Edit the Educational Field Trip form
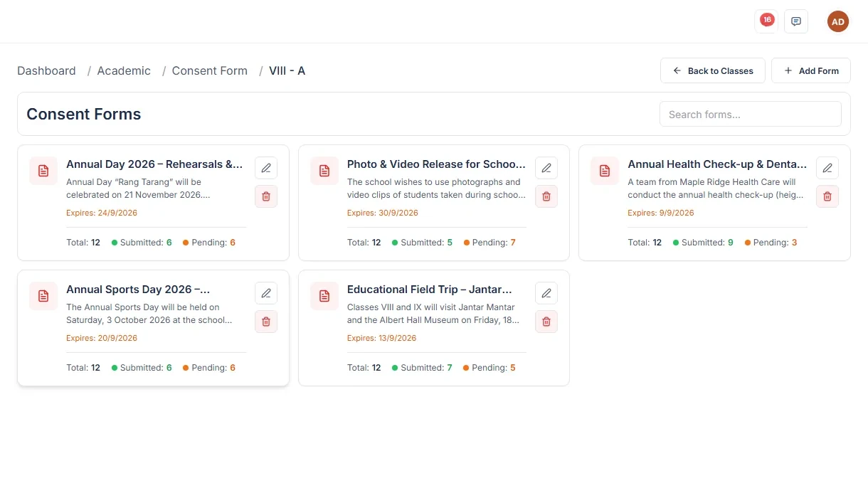Viewport: 868px width, 498px height. tap(546, 293)
